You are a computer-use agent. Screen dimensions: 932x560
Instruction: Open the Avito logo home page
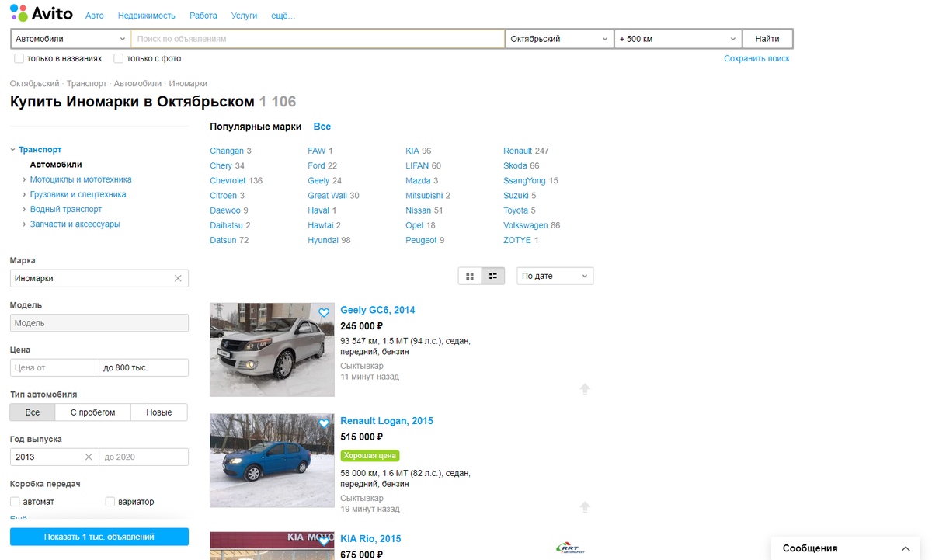pyautogui.click(x=41, y=14)
